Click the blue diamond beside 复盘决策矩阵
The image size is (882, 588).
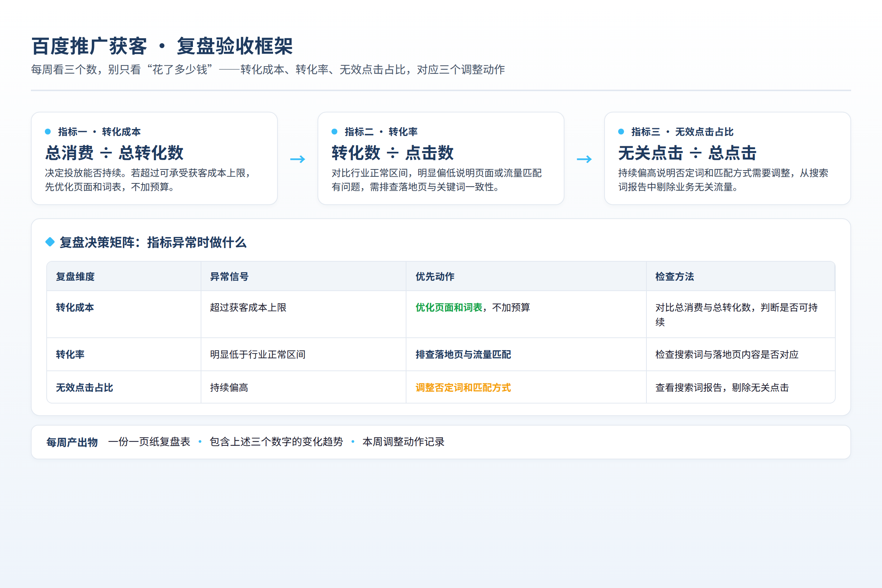(50, 242)
